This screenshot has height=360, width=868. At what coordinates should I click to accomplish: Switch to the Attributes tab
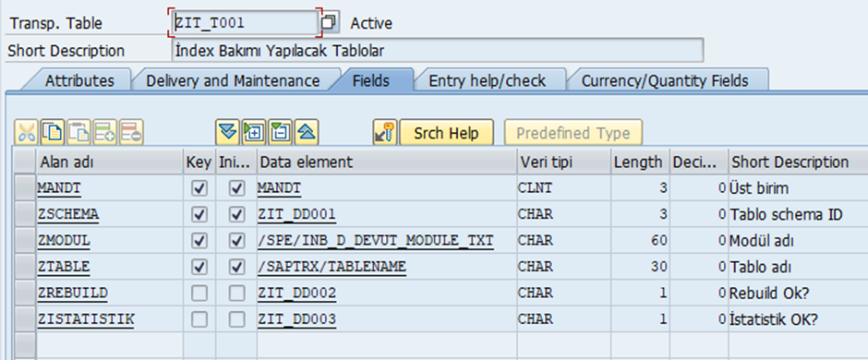[79, 80]
